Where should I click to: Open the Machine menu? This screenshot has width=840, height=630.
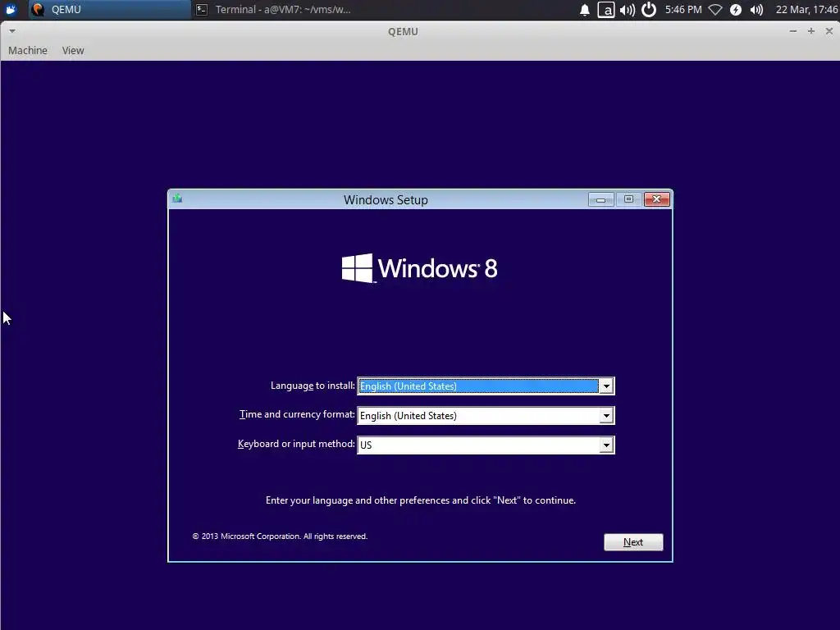tap(28, 50)
